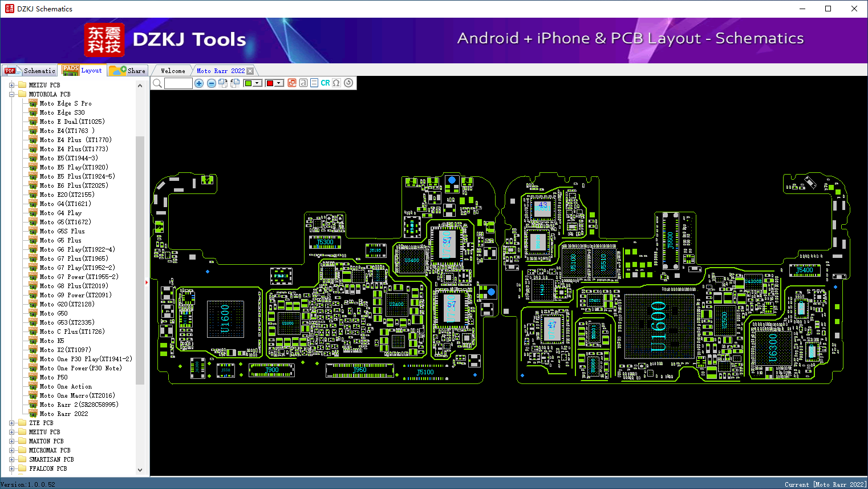The image size is (868, 489).
Task: Switch to the Schematic PDF tab
Action: tap(30, 71)
